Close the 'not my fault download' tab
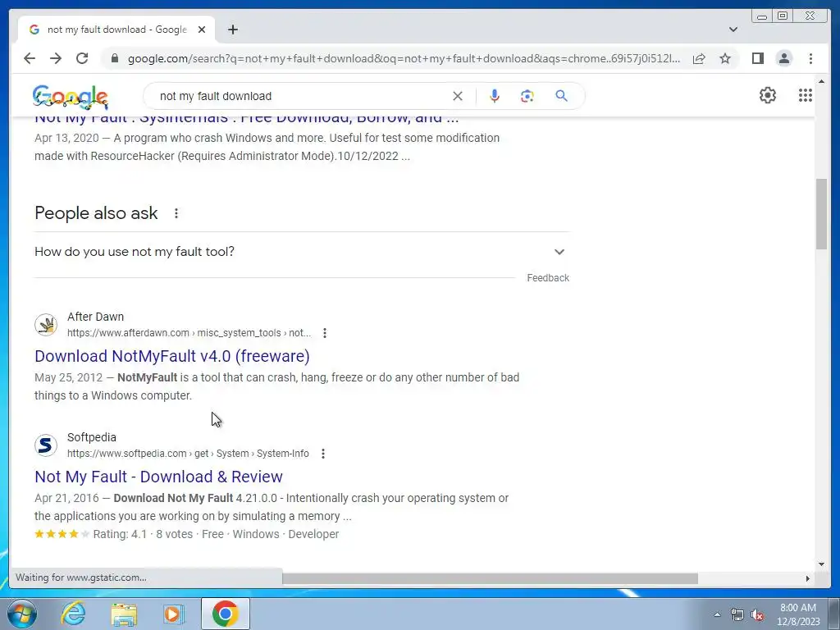The height and width of the screenshot is (630, 840). tap(202, 30)
